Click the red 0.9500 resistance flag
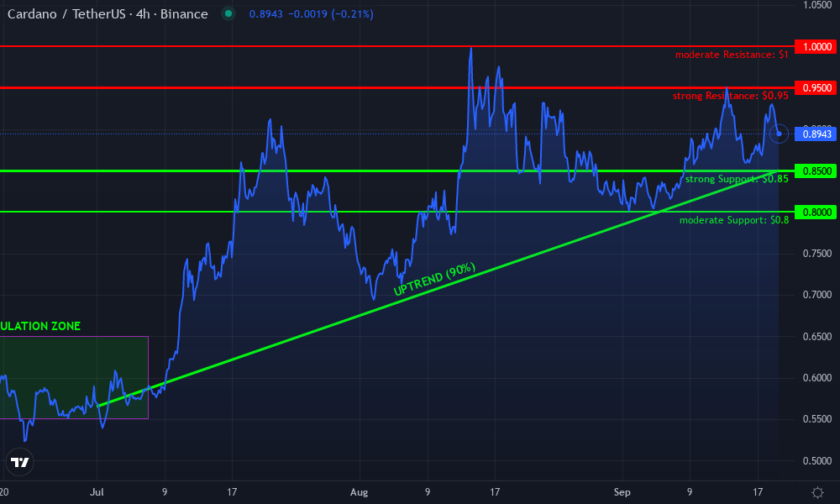 pos(816,87)
